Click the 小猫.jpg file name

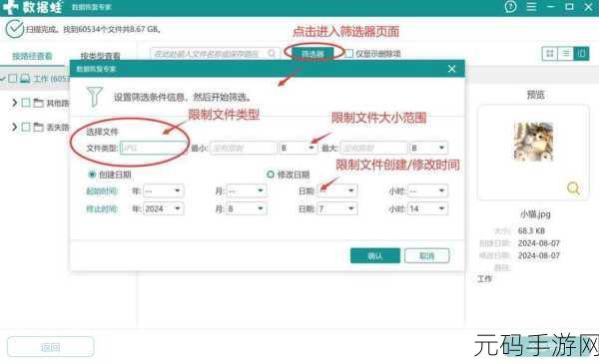pos(535,214)
